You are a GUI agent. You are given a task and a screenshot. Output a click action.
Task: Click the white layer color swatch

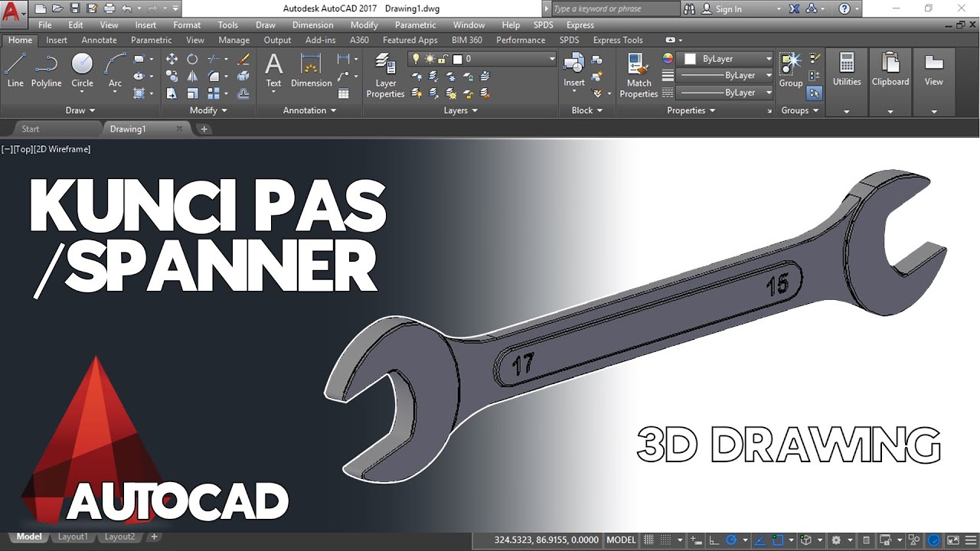(458, 59)
